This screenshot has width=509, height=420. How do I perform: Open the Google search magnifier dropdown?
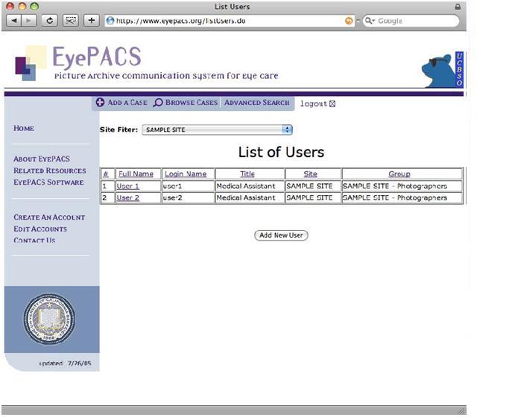click(369, 21)
